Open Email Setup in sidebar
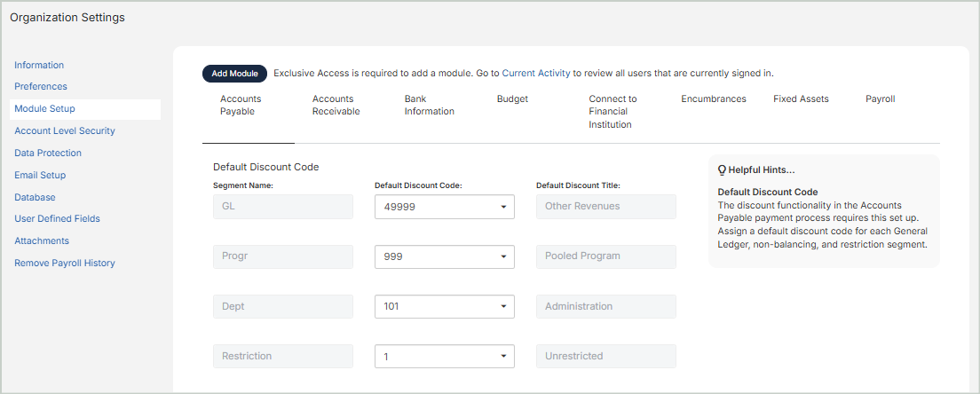Viewport: 980px width, 394px height. coord(40,176)
